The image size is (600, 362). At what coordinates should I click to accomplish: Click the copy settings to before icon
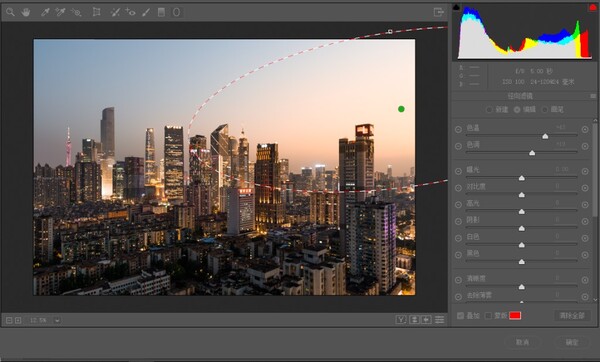[426, 320]
